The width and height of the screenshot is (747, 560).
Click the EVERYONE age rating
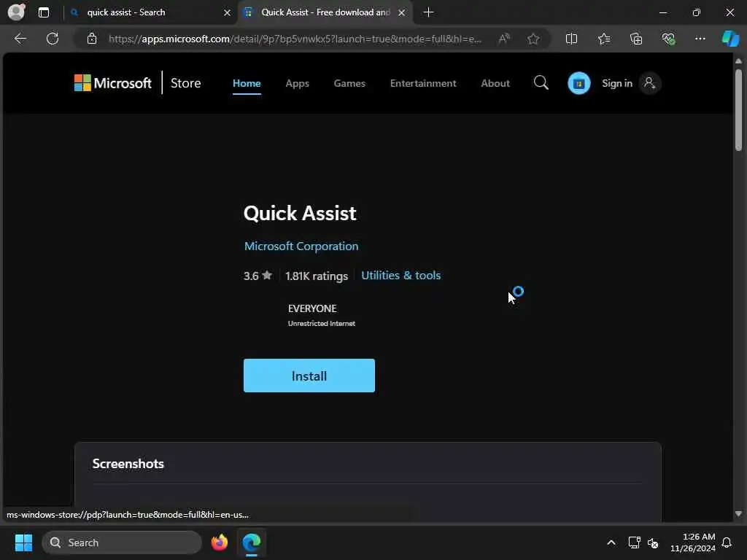312,308
